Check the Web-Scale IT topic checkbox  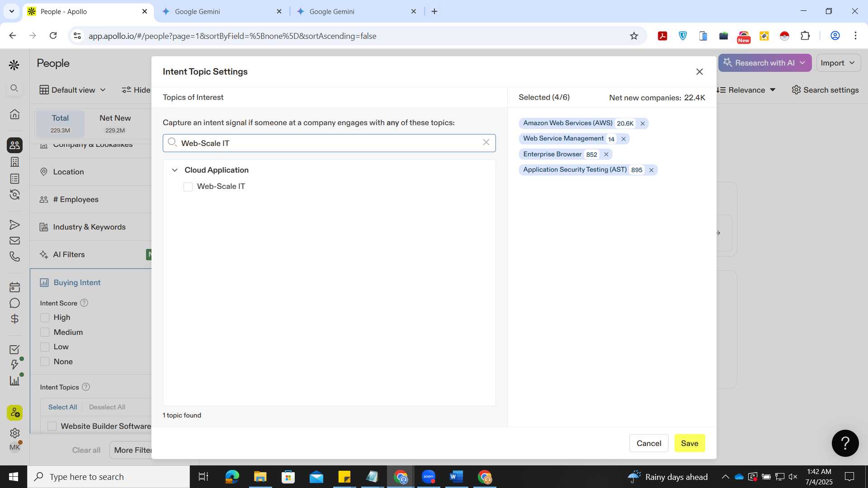tap(188, 187)
